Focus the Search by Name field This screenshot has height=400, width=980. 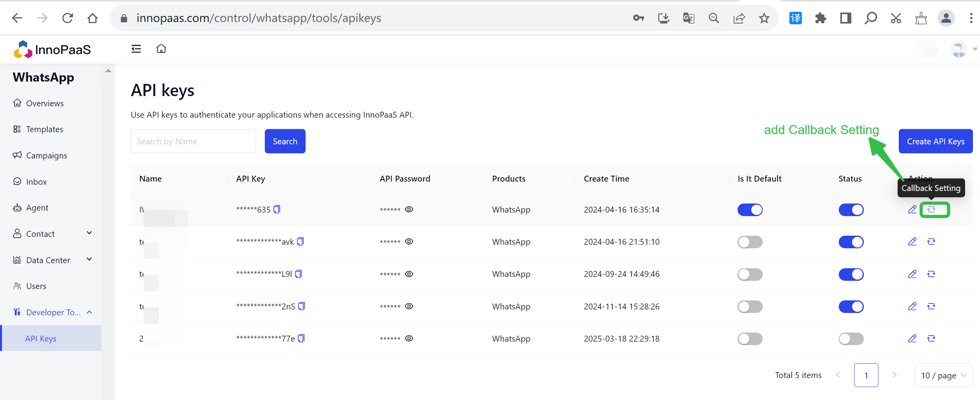pos(193,141)
